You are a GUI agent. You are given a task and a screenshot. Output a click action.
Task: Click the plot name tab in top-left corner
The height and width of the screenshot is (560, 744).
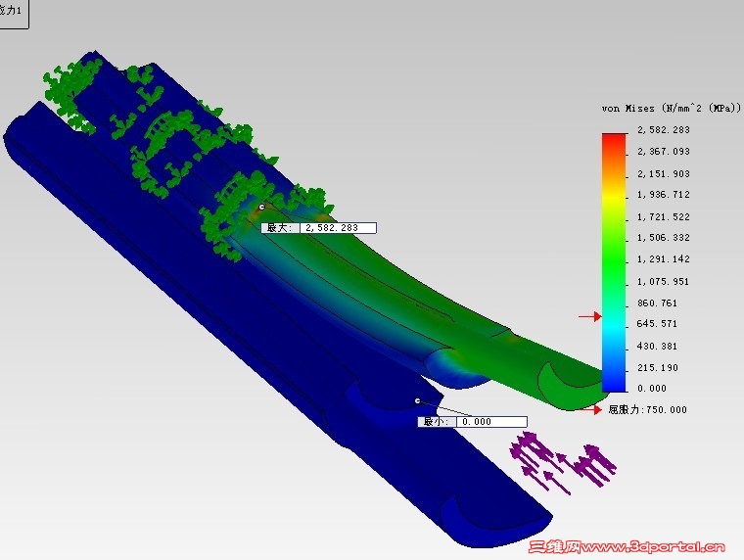14,13
